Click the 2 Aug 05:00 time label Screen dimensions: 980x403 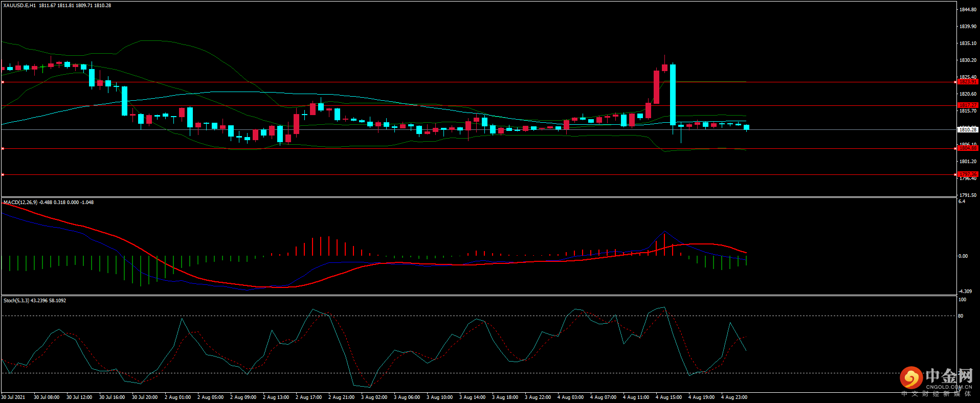coord(210,397)
